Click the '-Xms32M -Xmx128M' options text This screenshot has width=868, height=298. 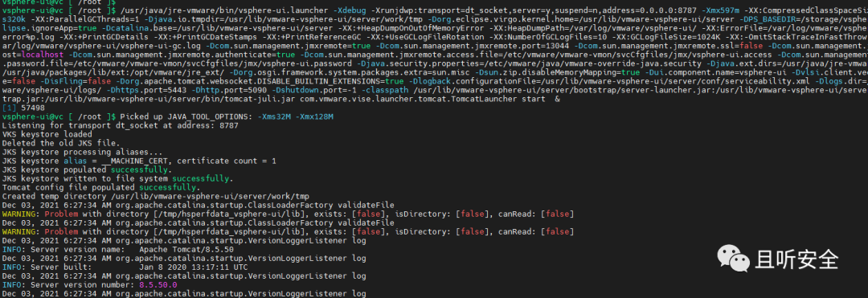(x=296, y=116)
